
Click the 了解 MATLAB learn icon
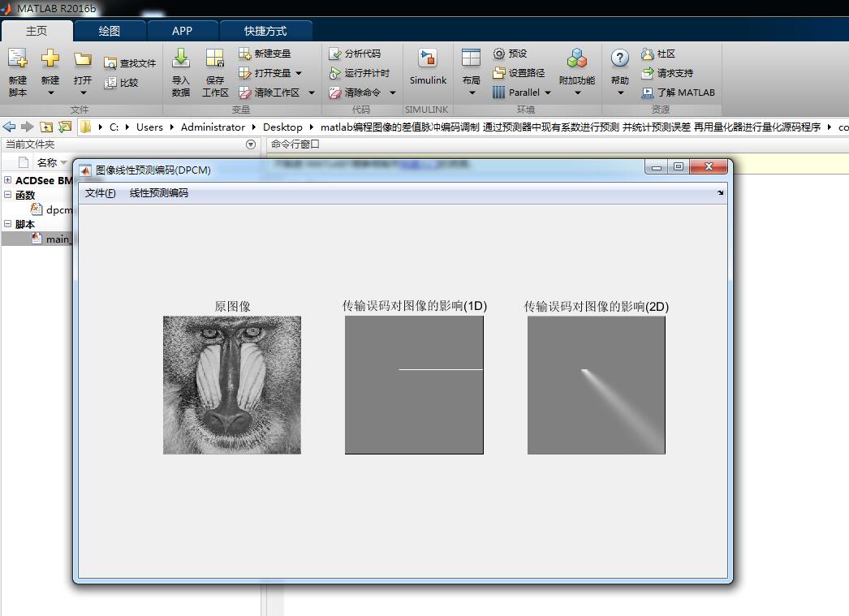click(x=647, y=93)
